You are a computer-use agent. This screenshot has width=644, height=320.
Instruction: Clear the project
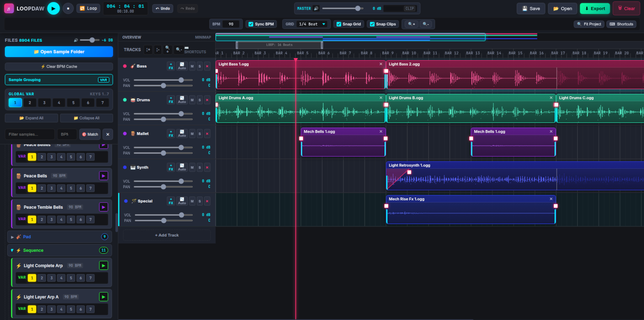pos(626,8)
